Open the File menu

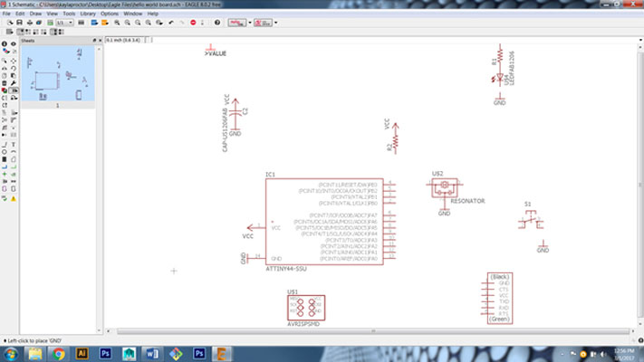[6, 14]
